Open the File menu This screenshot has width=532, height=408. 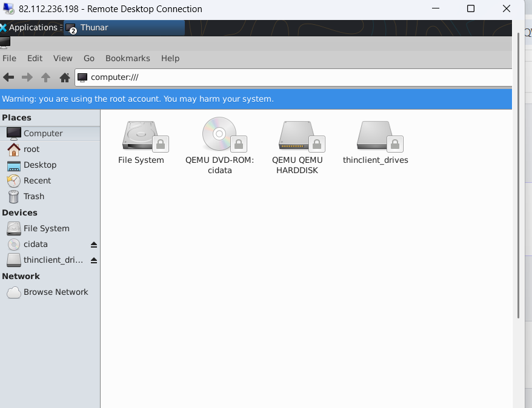9,58
